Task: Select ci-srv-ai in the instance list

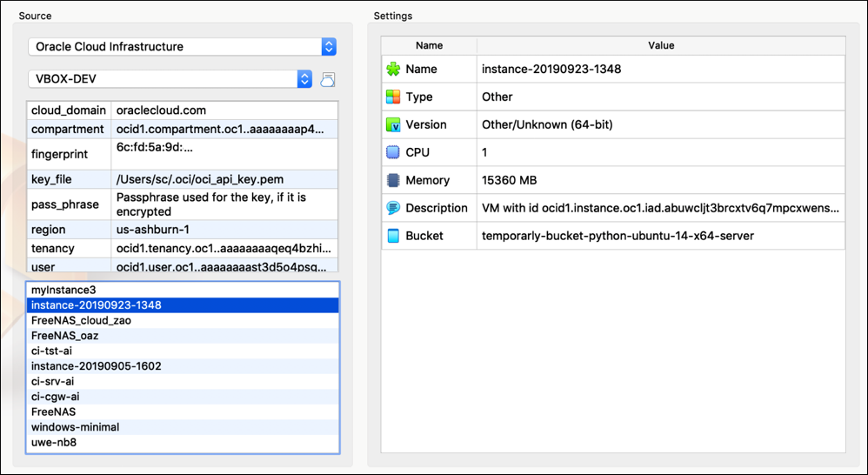Action: (x=183, y=381)
